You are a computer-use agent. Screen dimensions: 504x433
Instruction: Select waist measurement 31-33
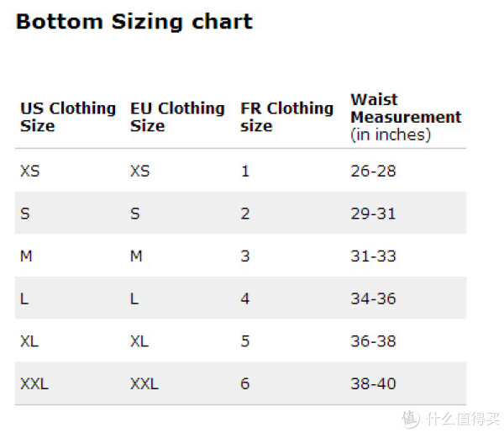[x=373, y=256]
